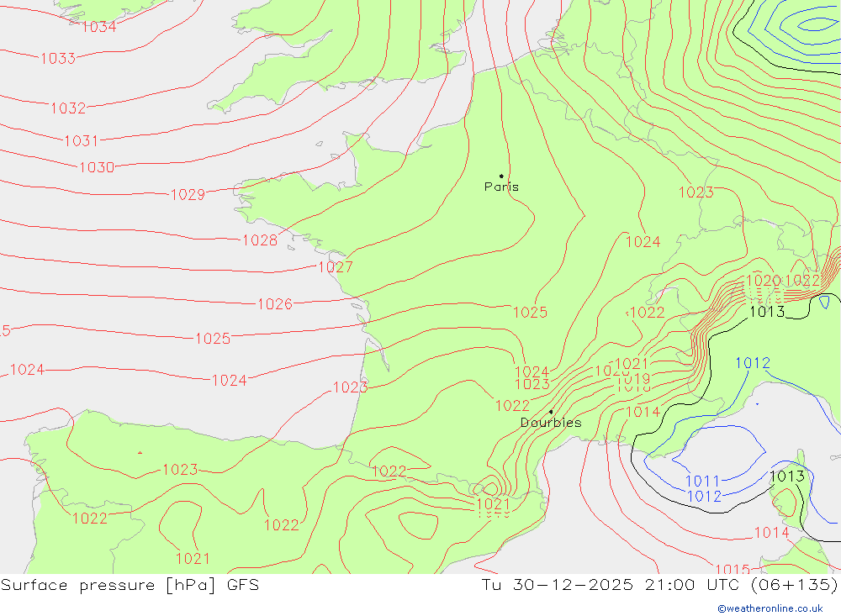Click the forecast date 'Tu 30-12-2025 21:00 UTC'
This screenshot has width=841, height=616.
point(610,584)
